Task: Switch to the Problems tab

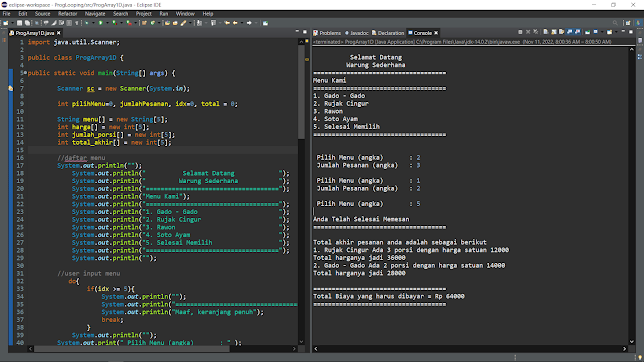Action: click(x=327, y=33)
